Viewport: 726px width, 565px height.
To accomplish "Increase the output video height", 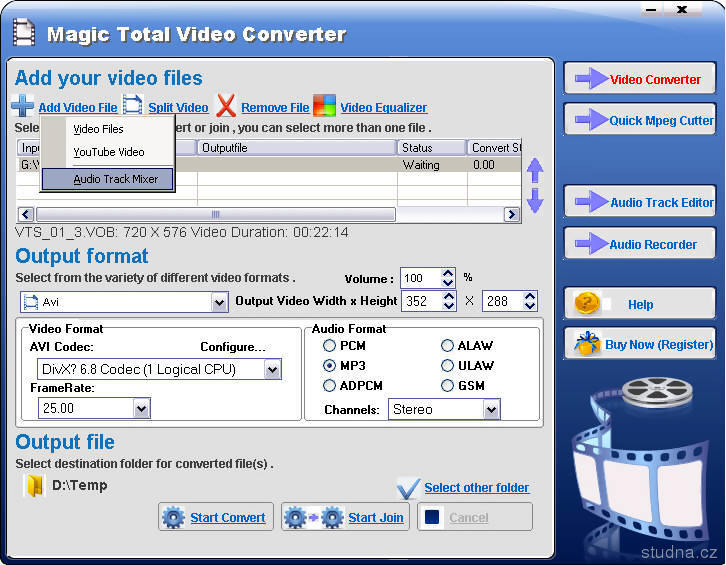I will pyautogui.click(x=530, y=295).
